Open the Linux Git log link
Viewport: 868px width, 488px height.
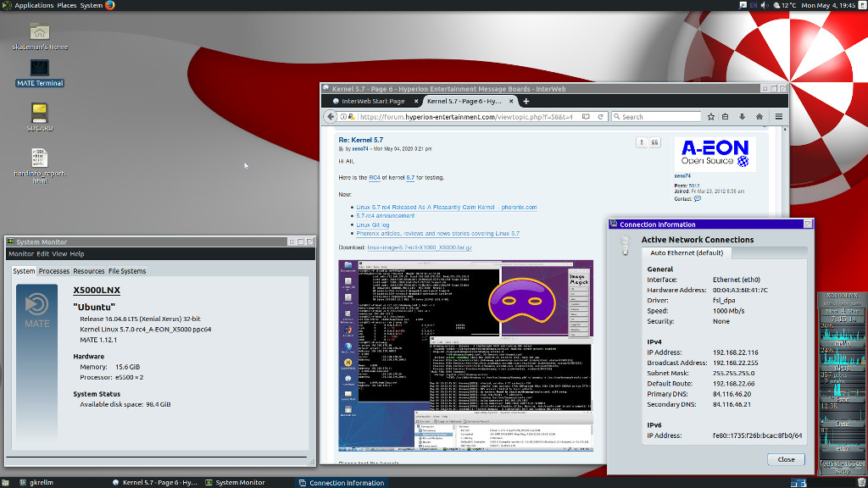pyautogui.click(x=373, y=225)
